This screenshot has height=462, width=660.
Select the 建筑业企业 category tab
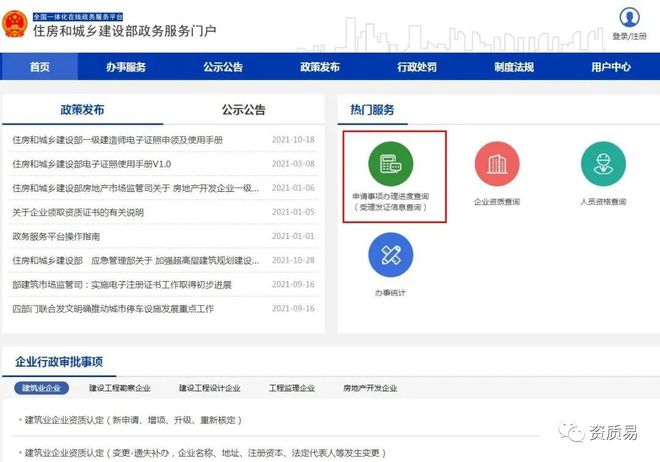pyautogui.click(x=41, y=388)
